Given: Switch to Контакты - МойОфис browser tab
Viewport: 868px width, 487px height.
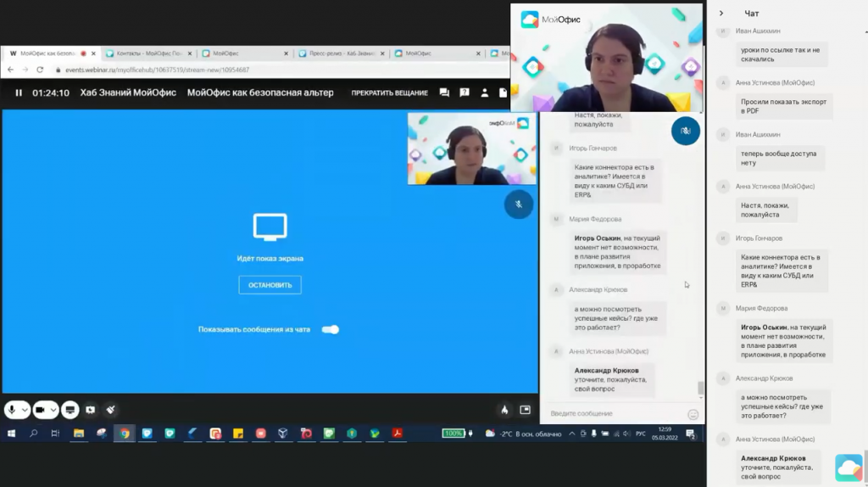Looking at the screenshot, I should tap(148, 53).
